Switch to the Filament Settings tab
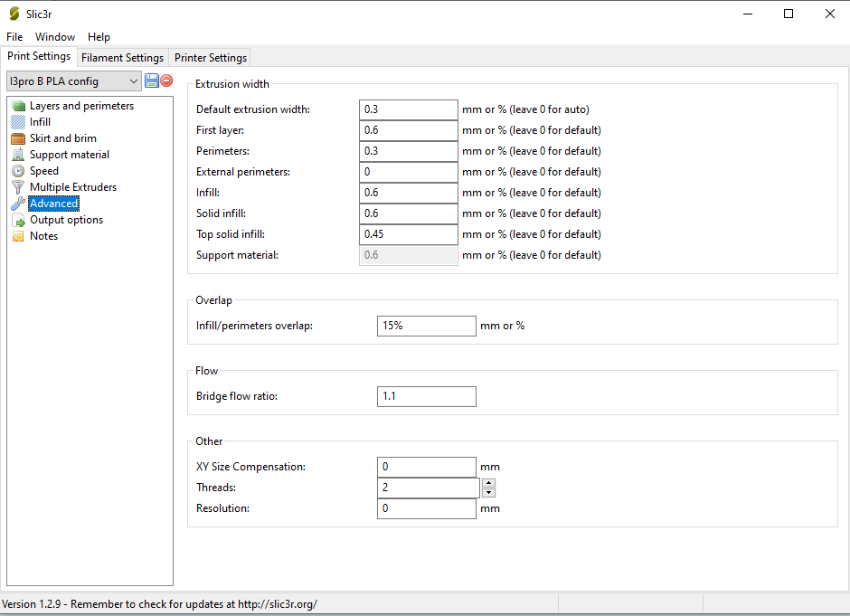 click(x=122, y=58)
